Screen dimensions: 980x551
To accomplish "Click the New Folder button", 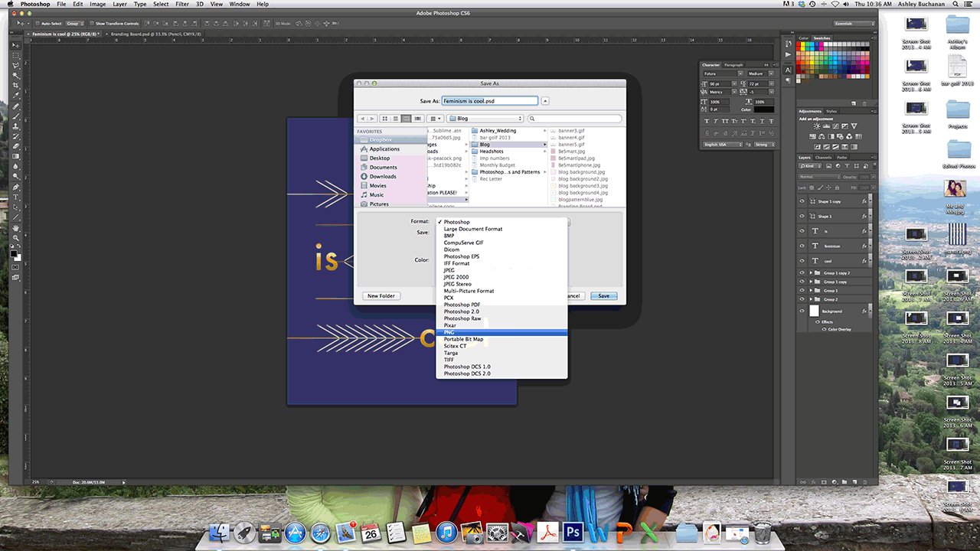I will click(x=381, y=296).
